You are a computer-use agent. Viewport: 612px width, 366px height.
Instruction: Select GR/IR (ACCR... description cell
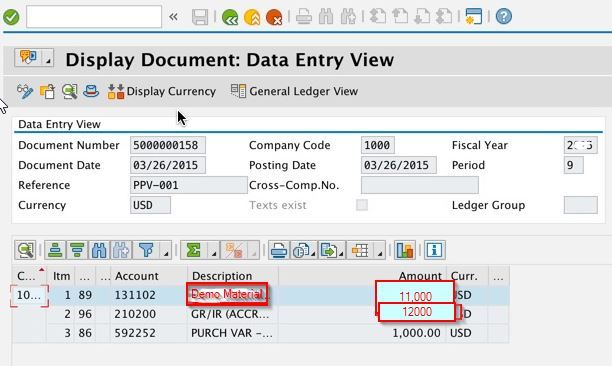233,314
